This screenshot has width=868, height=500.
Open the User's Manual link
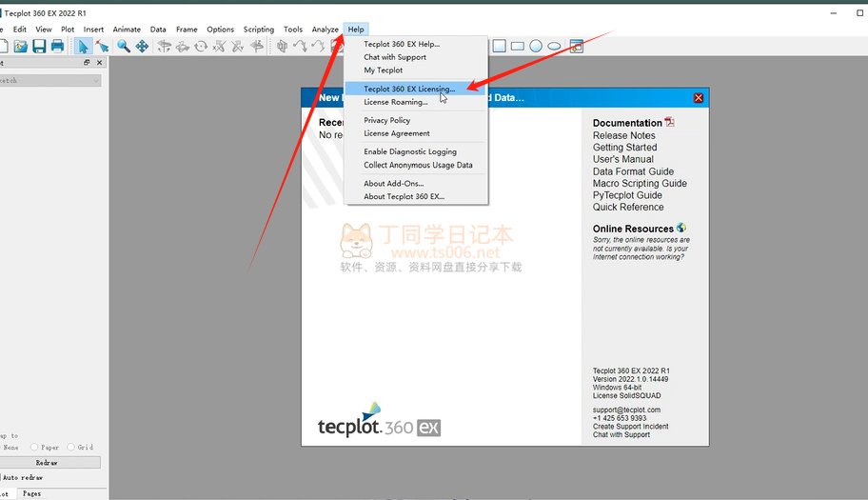click(x=623, y=159)
